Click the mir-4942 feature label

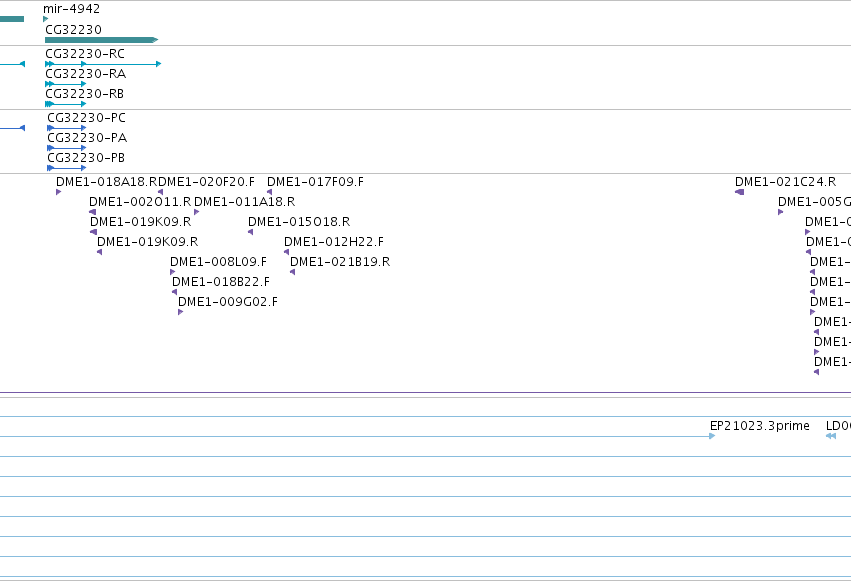tap(72, 9)
